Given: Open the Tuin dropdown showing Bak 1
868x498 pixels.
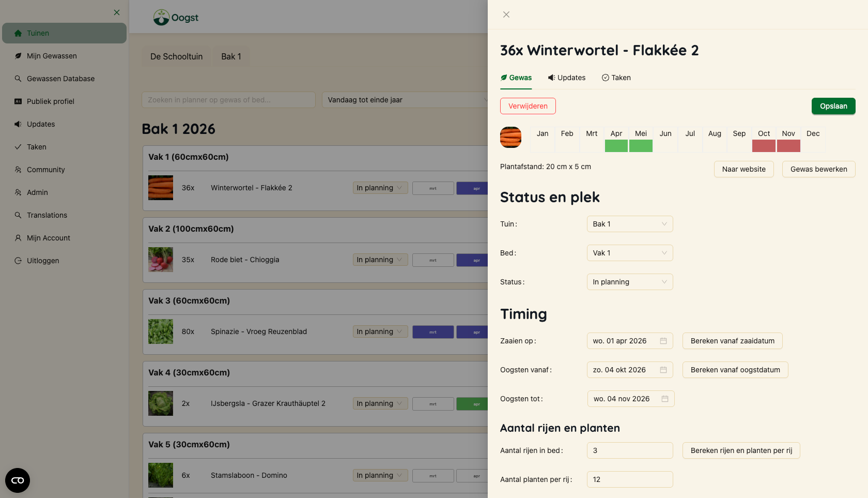Looking at the screenshot, I should tap(630, 224).
